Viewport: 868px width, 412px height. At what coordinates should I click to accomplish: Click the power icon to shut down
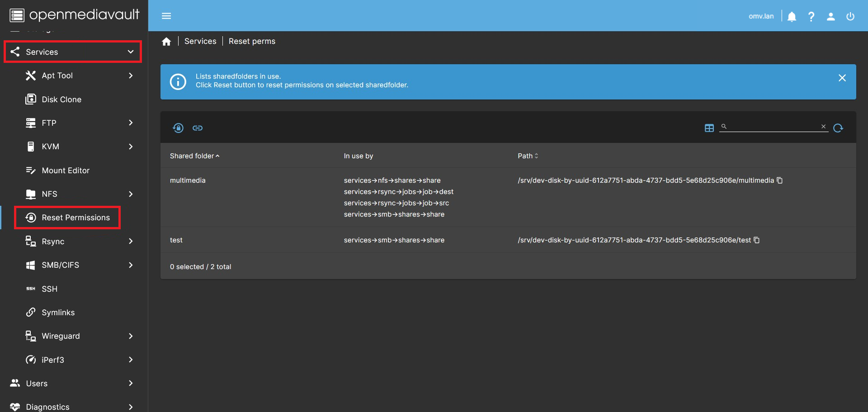click(850, 16)
